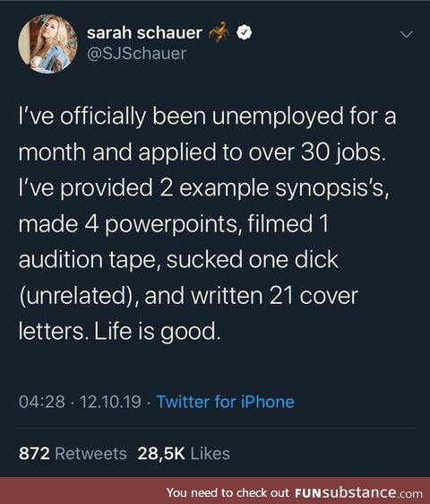Click the red footer banner

pyautogui.click(x=215, y=491)
